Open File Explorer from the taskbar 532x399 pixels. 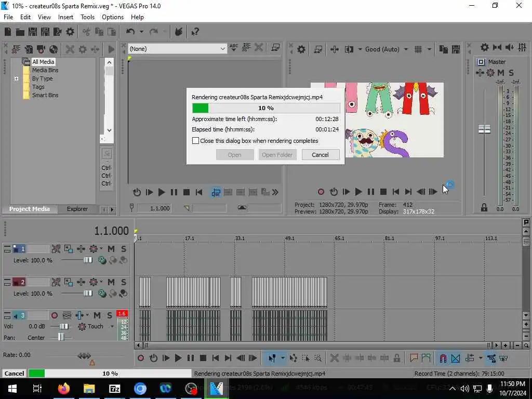click(x=89, y=389)
